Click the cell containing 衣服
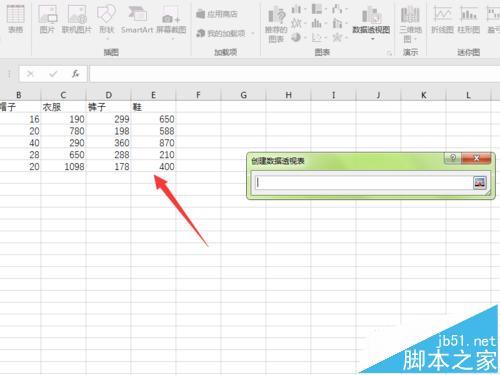This screenshot has width=500, height=375. (x=63, y=107)
